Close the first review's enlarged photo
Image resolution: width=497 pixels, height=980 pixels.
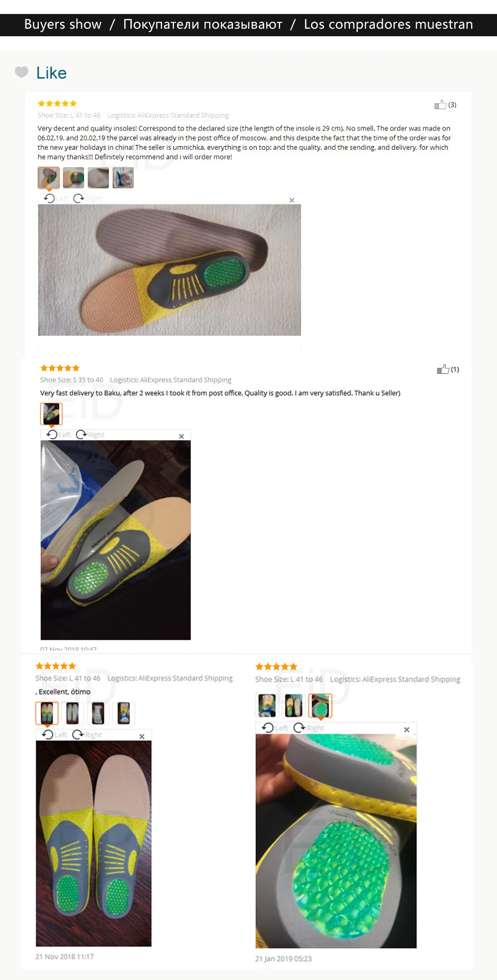291,200
